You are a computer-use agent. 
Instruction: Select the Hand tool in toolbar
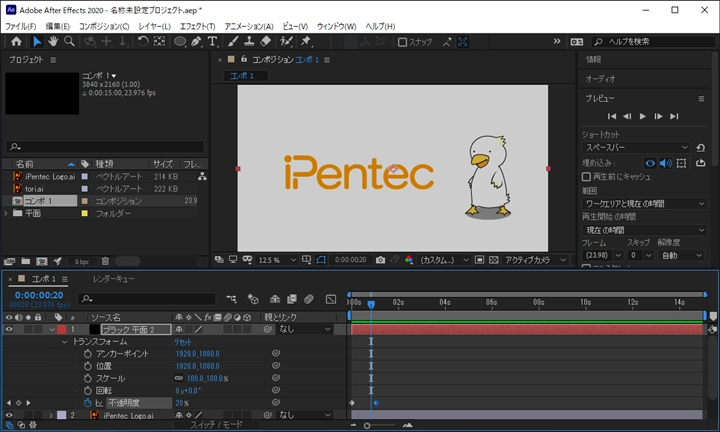[x=53, y=42]
